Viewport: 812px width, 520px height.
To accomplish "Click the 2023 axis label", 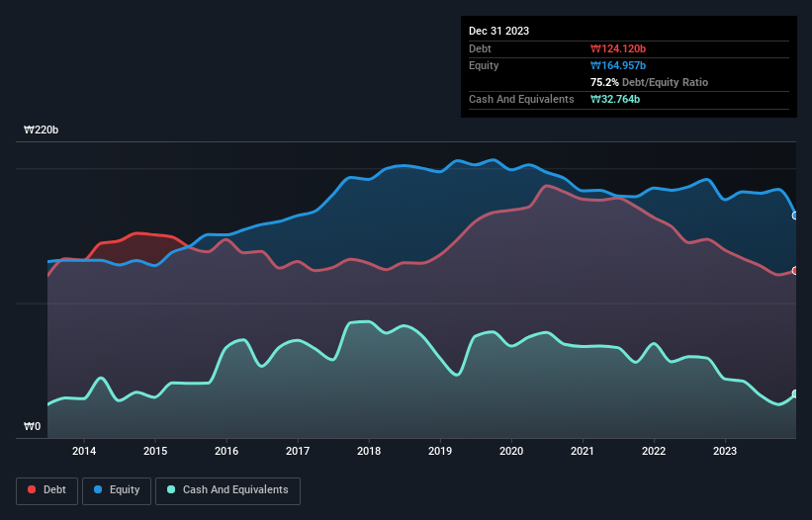I will point(725,451).
